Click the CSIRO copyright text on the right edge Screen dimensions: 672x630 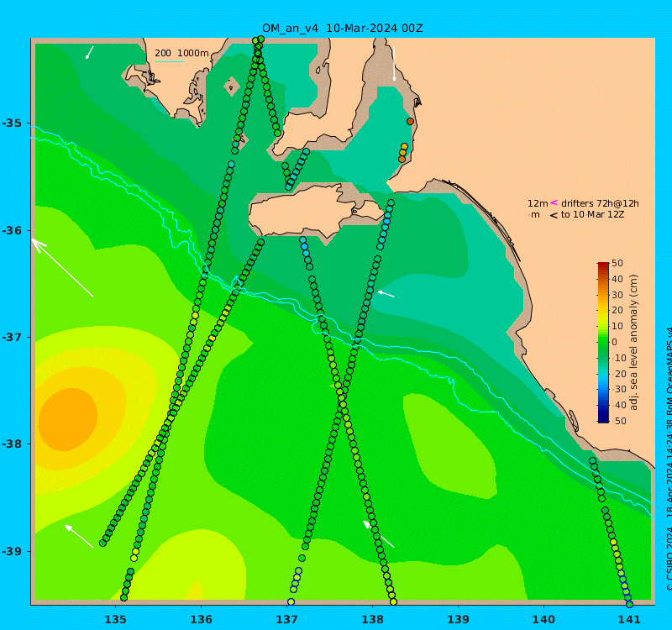coord(669,459)
